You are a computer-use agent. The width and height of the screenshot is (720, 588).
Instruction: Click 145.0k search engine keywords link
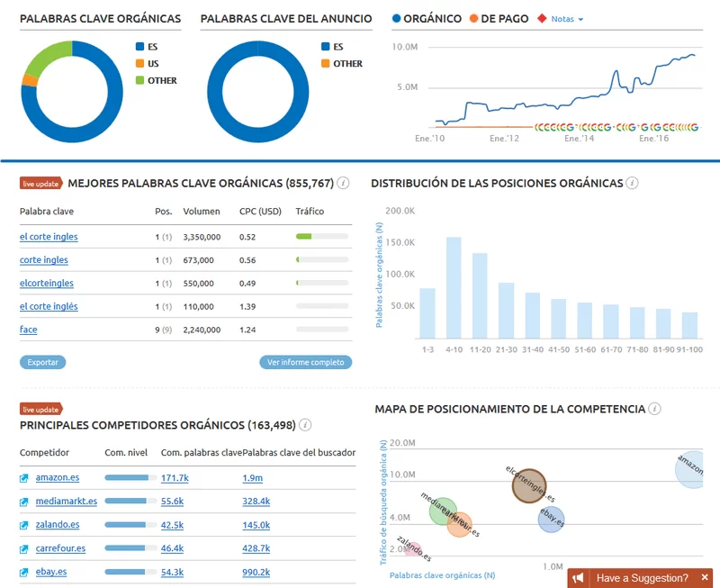pos(256,525)
